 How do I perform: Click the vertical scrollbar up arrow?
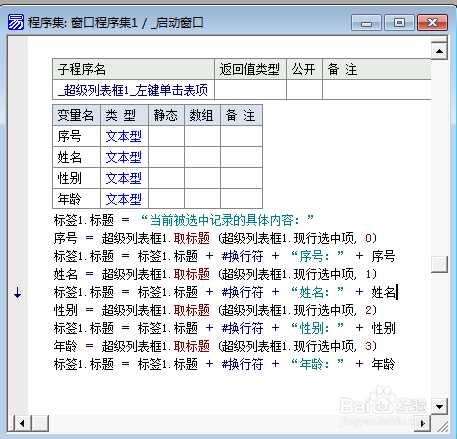(439, 51)
